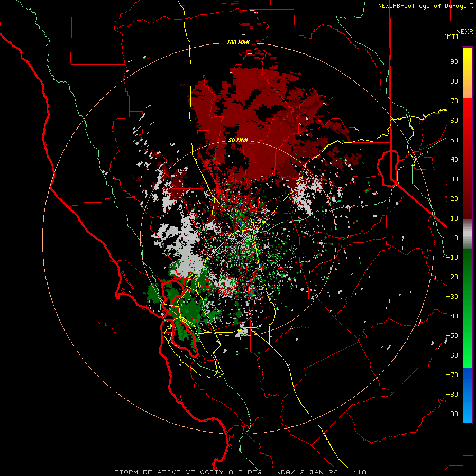Click the [KT] units label
Screen dimensions: 476x476
[451, 36]
